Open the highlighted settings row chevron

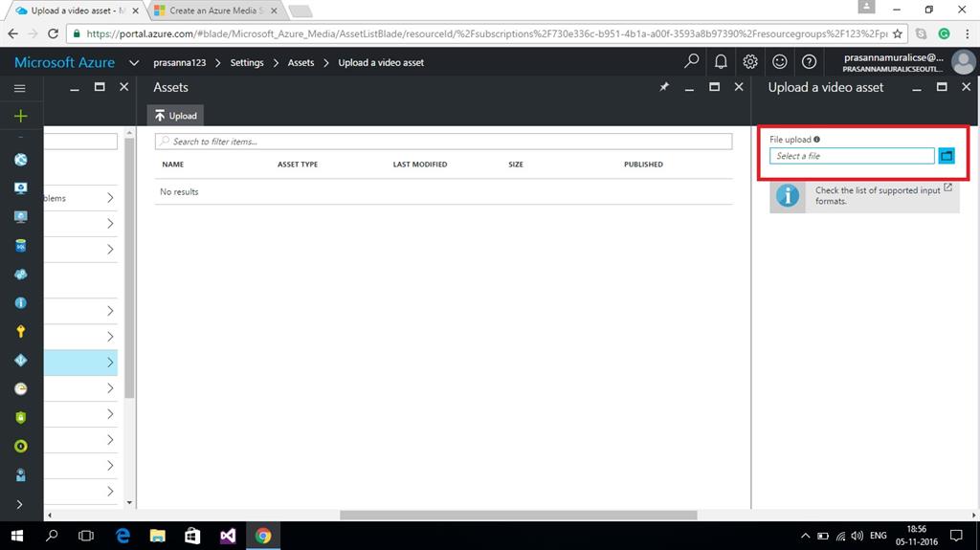coord(110,363)
